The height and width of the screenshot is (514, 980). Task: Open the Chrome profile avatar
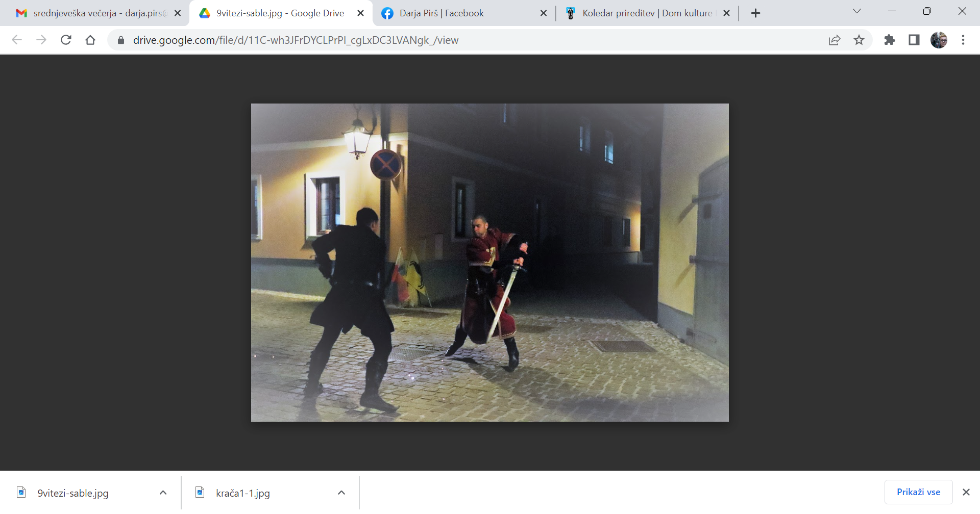pos(939,40)
